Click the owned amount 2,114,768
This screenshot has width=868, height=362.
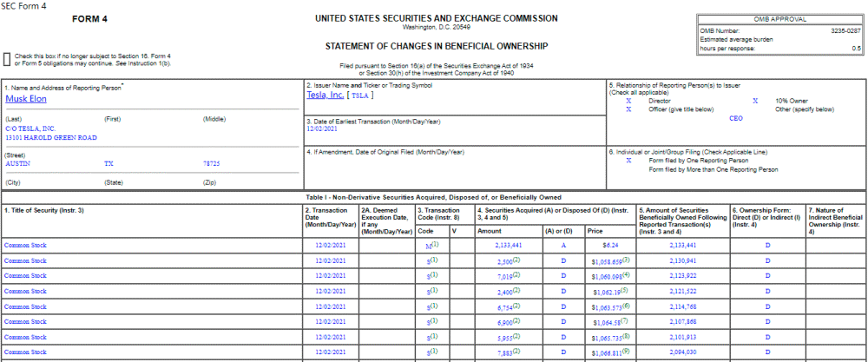(x=682, y=306)
